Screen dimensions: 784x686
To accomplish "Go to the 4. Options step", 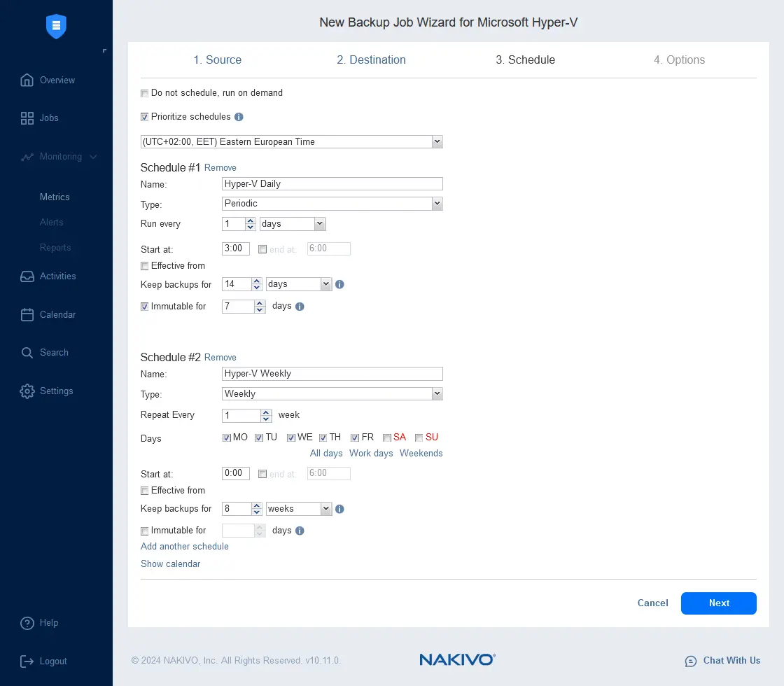I will tap(679, 60).
